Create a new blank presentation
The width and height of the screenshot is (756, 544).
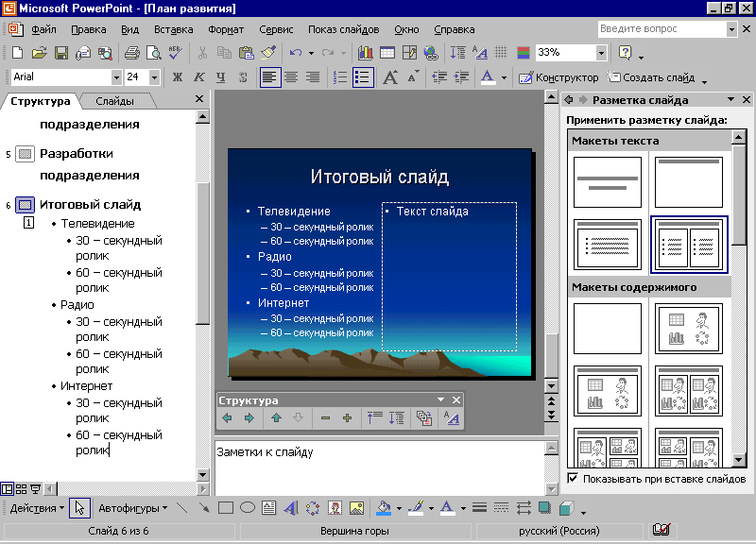point(17,53)
